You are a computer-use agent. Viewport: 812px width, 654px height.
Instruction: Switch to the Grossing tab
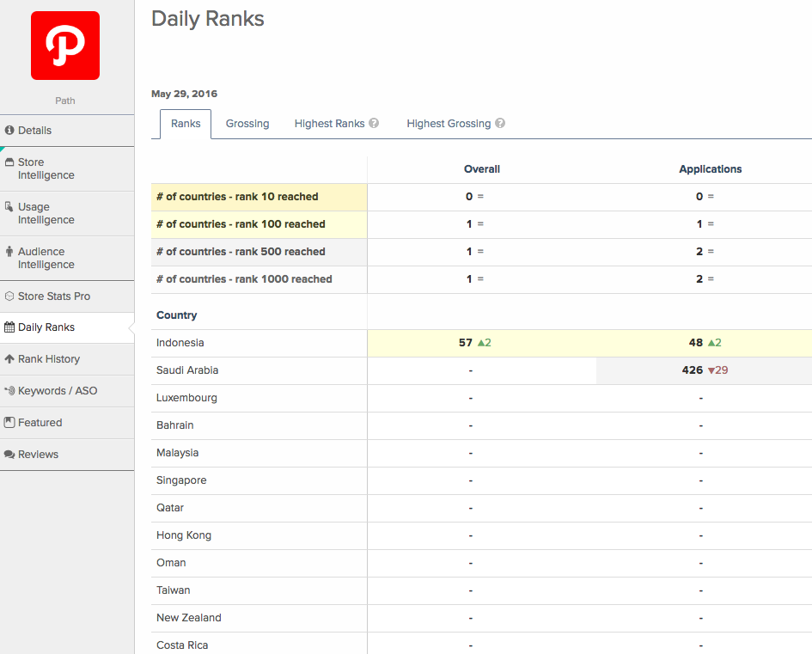click(247, 124)
